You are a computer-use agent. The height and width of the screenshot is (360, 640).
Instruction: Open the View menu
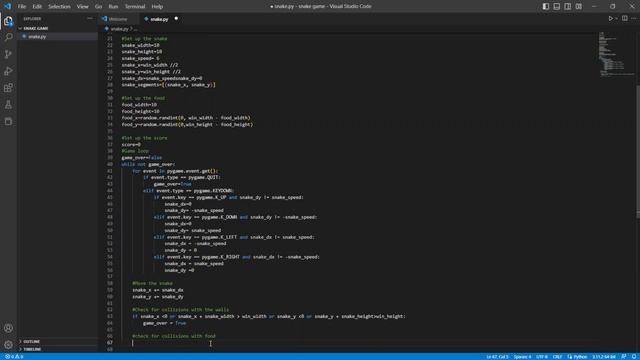pyautogui.click(x=82, y=7)
